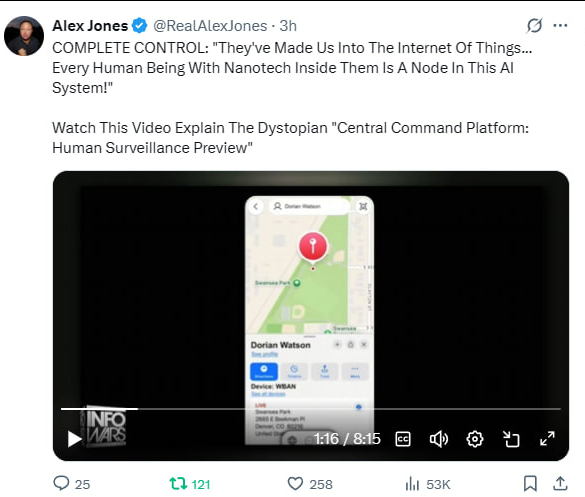The image size is (585, 497).
Task: Click the Grok explain icon
Action: pyautogui.click(x=534, y=25)
